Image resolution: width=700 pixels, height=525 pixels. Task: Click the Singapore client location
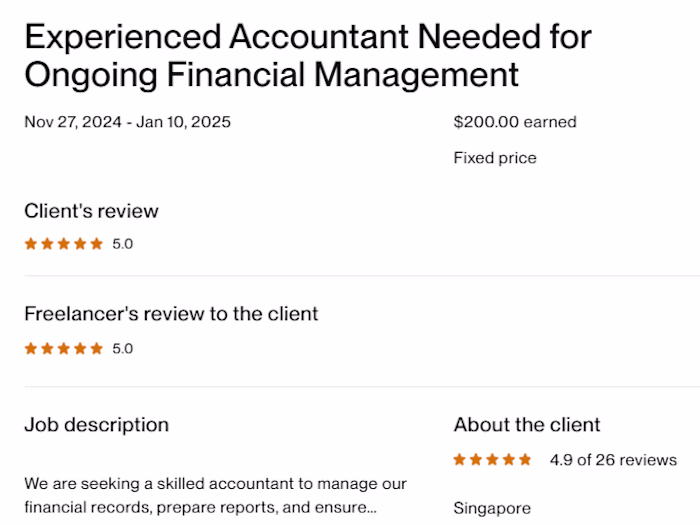click(x=492, y=507)
